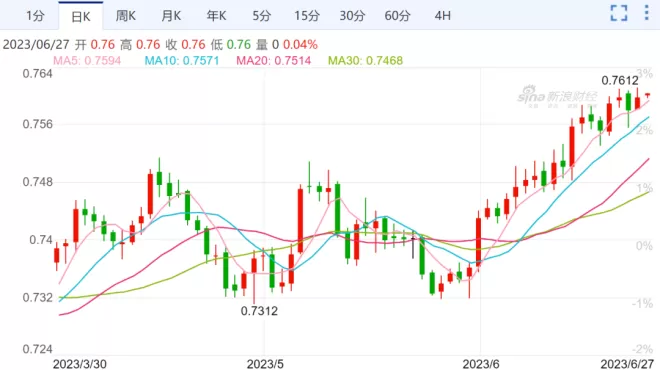Click the MA30 indicator label
This screenshot has width=660, height=370.
(365, 61)
